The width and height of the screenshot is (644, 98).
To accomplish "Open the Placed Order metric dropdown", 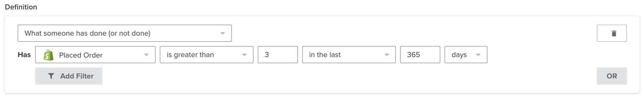I will click(x=95, y=55).
